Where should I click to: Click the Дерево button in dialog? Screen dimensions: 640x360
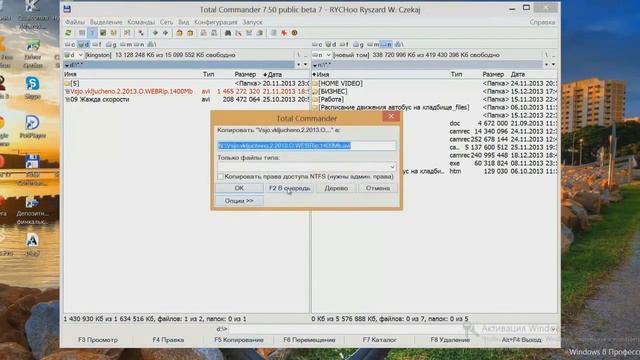pos(336,188)
